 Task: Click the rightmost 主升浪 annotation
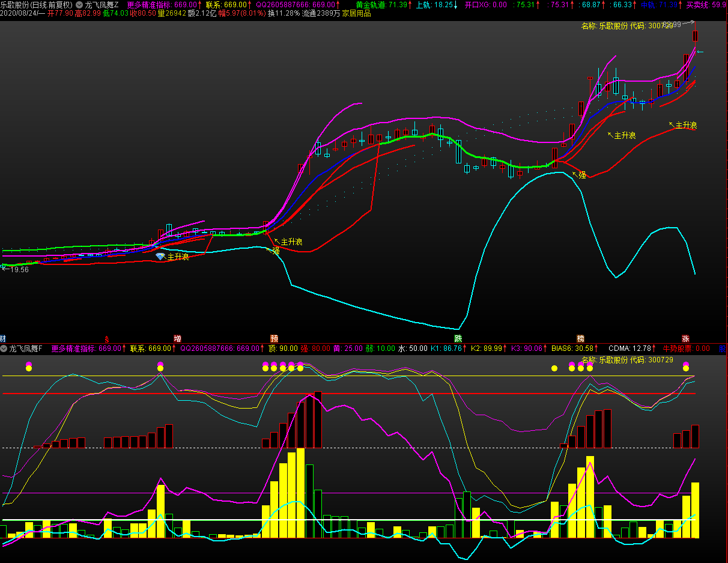685,125
